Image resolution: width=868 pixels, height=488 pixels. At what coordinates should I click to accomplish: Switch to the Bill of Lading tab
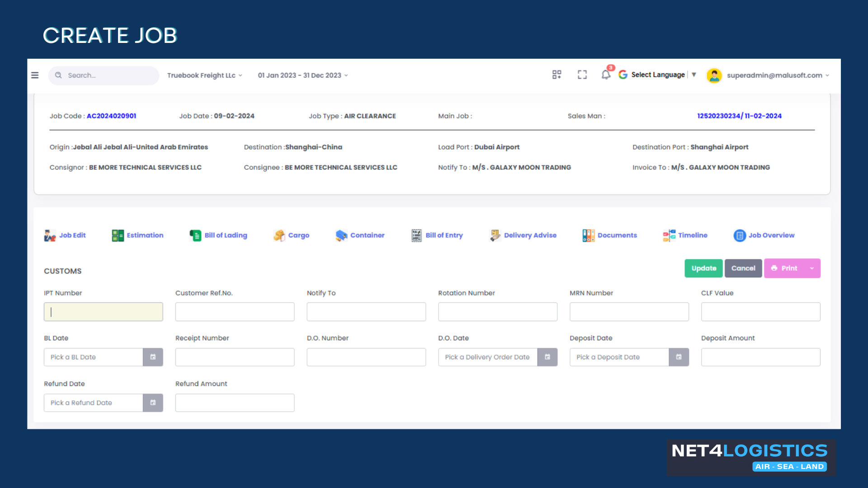[x=219, y=235]
